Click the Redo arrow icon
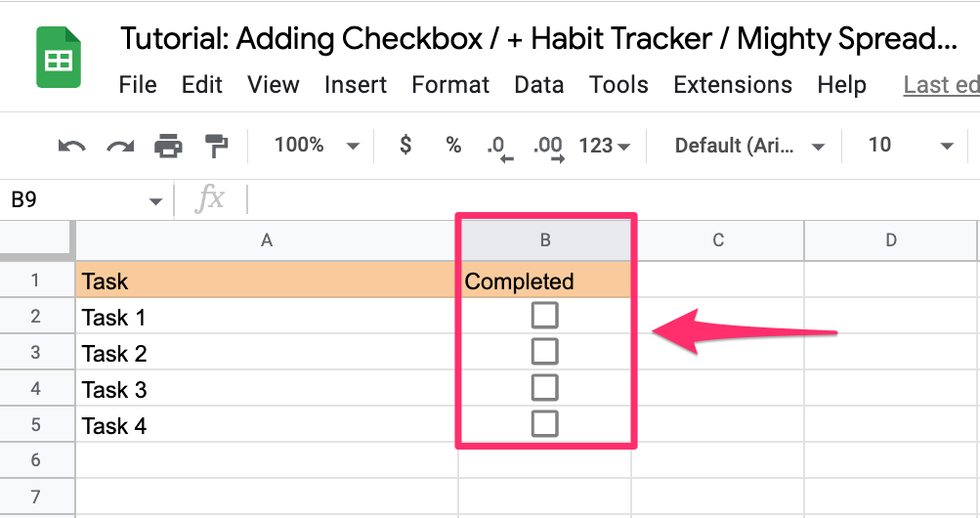This screenshot has width=980, height=518. coord(120,147)
